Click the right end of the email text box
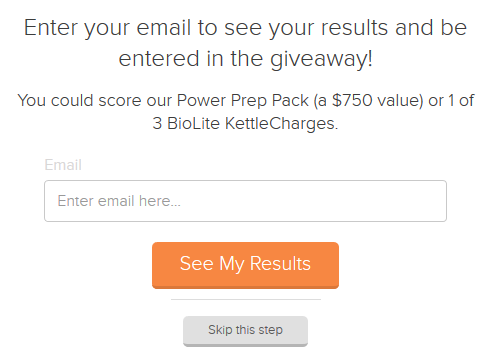Screen dimensions: 489x362 pos(437,201)
